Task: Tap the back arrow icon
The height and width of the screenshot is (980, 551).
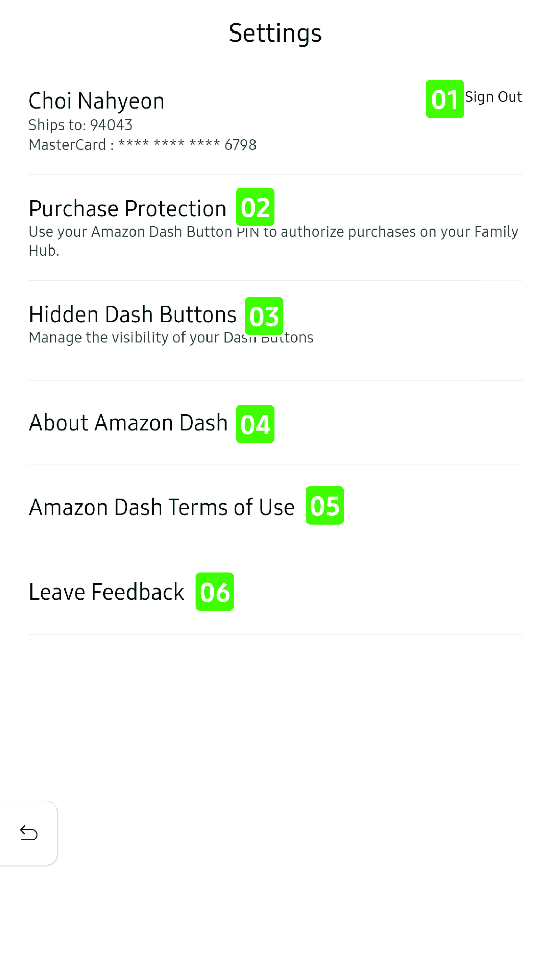Action: point(28,833)
